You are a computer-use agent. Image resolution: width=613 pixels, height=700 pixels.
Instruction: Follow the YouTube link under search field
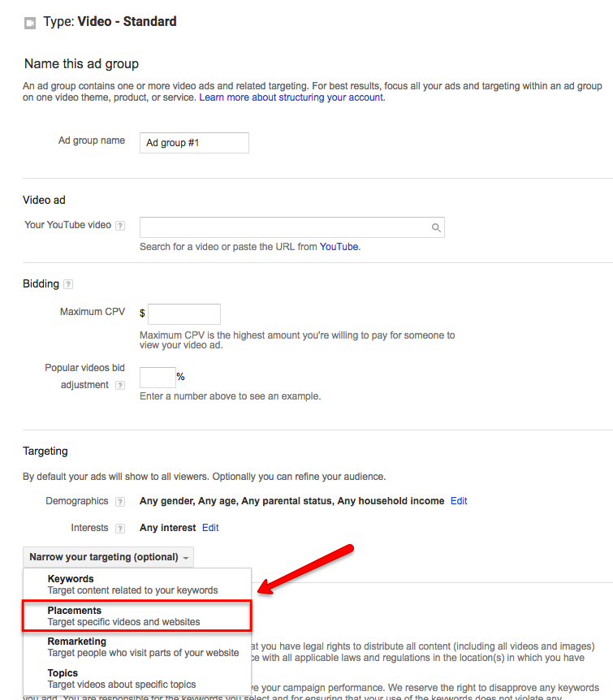pyautogui.click(x=339, y=247)
